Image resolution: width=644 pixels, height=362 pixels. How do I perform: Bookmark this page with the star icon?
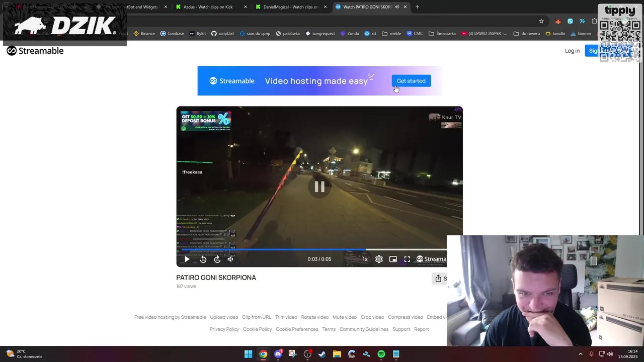(541, 21)
